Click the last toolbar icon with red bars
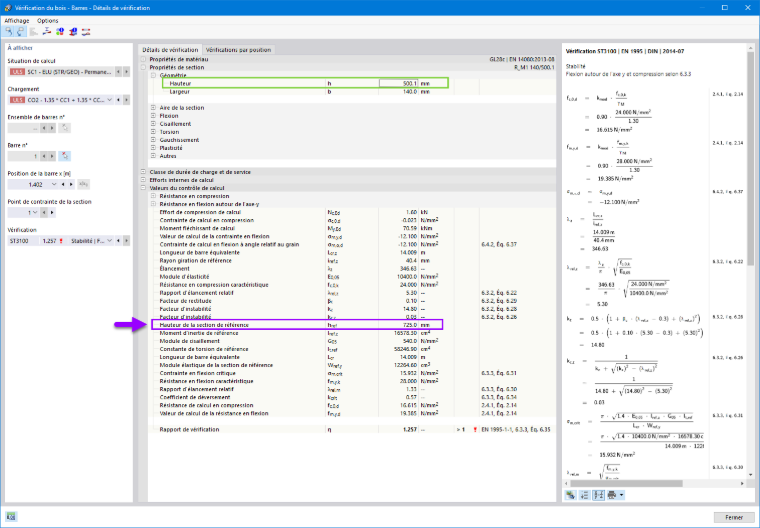This screenshot has width=760, height=528. coord(86,32)
